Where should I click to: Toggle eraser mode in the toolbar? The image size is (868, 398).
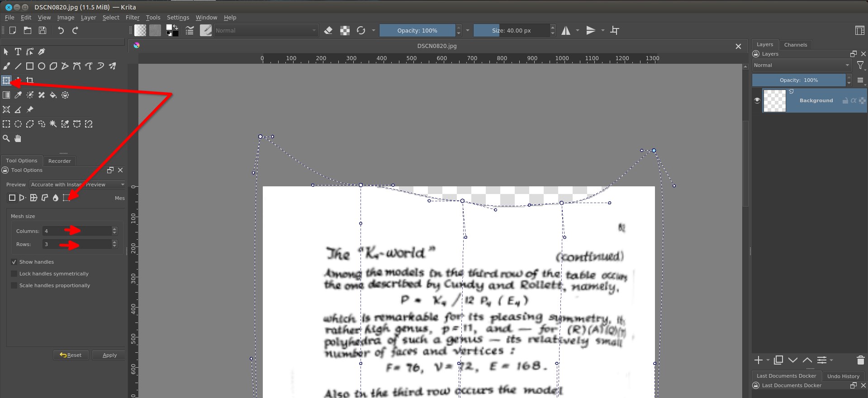click(328, 30)
